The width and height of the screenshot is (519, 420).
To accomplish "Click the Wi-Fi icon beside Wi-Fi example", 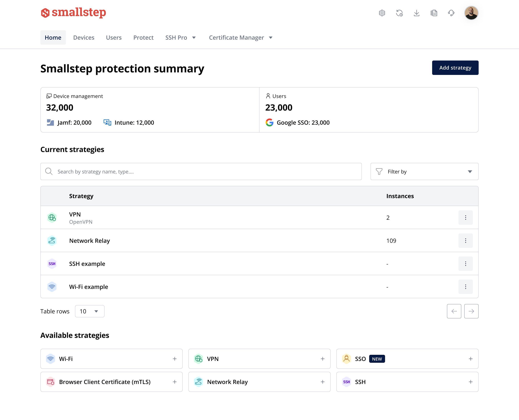I will (52, 287).
